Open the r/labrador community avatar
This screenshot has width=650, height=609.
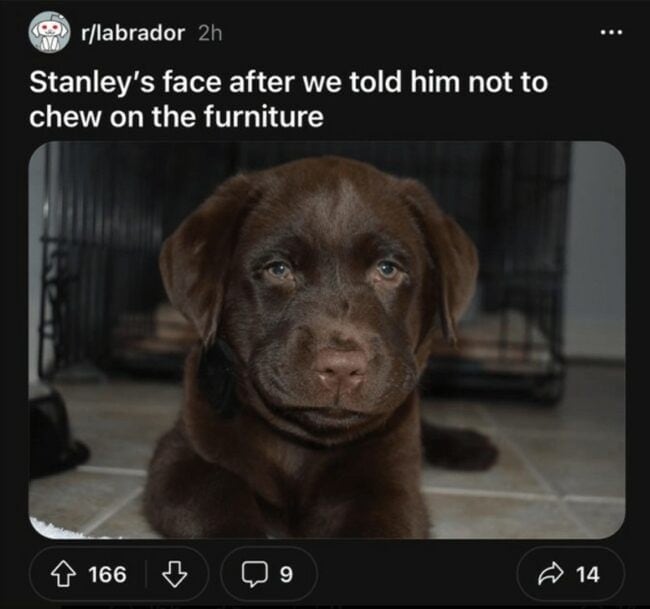(x=49, y=32)
